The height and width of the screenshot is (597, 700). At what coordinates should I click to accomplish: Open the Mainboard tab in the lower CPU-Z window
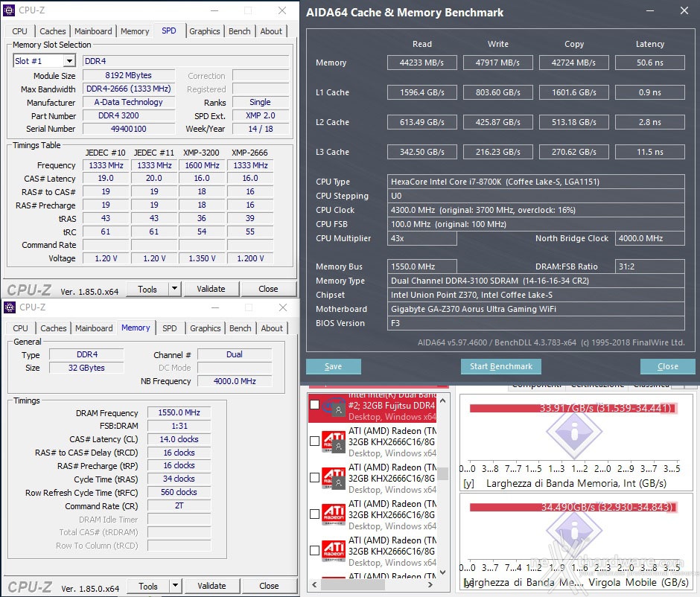94,328
